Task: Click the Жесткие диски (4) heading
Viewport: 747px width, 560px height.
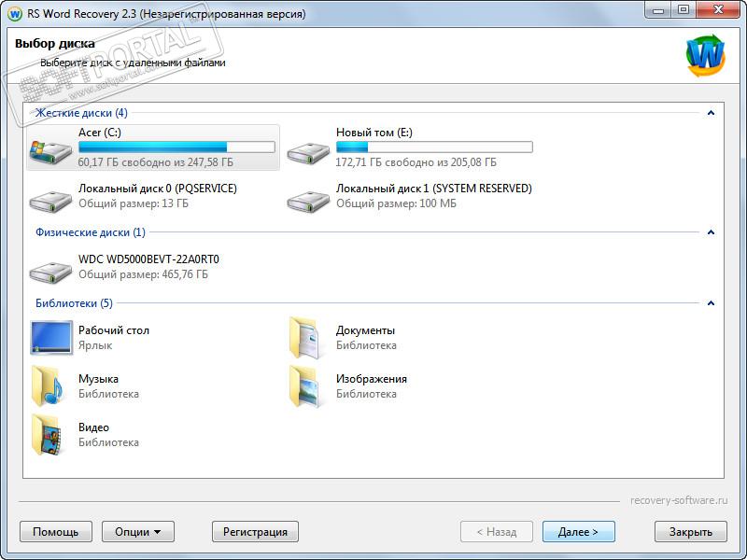Action: coord(81,113)
